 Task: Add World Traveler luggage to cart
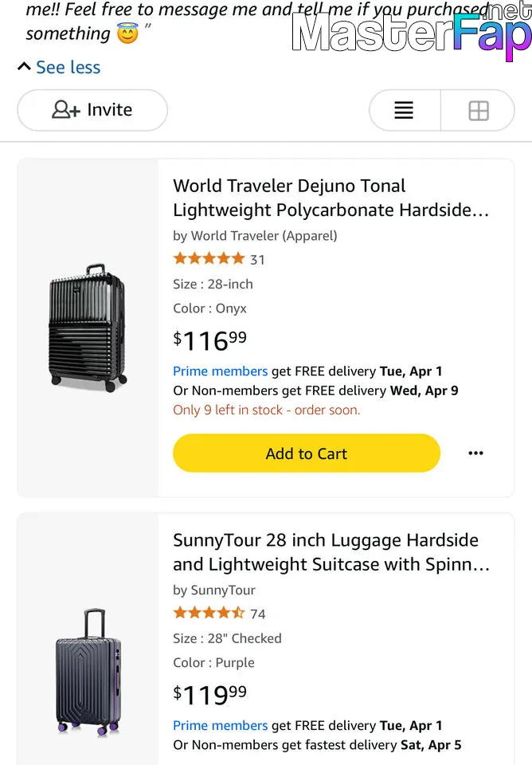point(306,453)
